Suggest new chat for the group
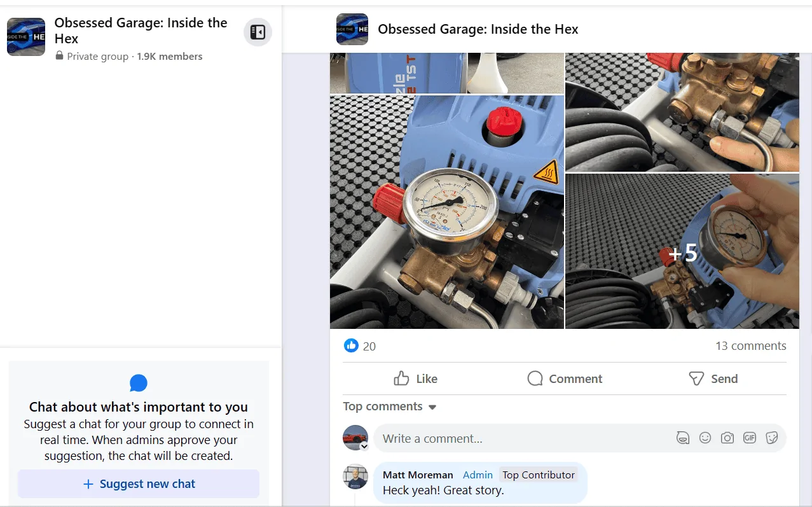This screenshot has height=507, width=812. (x=139, y=484)
